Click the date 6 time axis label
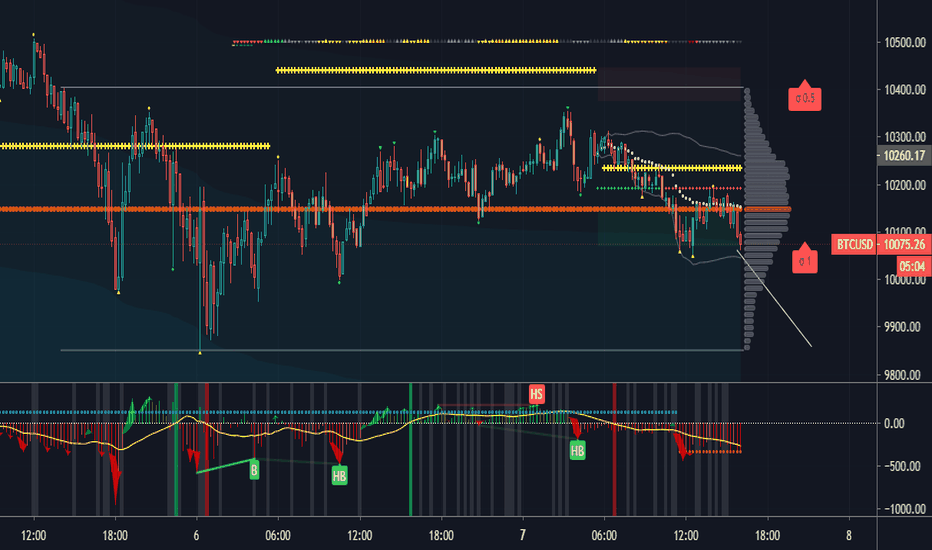Viewport: 932px width, 550px height. tap(196, 535)
